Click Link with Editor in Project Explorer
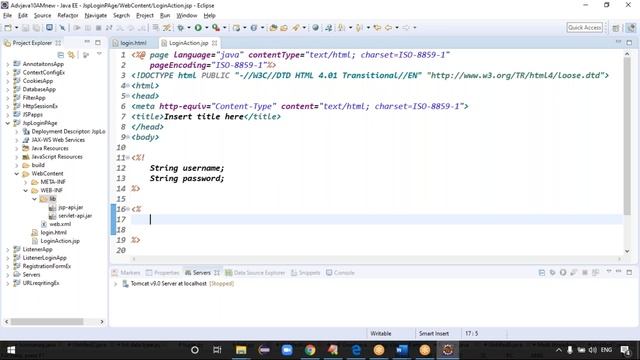Screen dimensions: 640x360 click(x=71, y=55)
